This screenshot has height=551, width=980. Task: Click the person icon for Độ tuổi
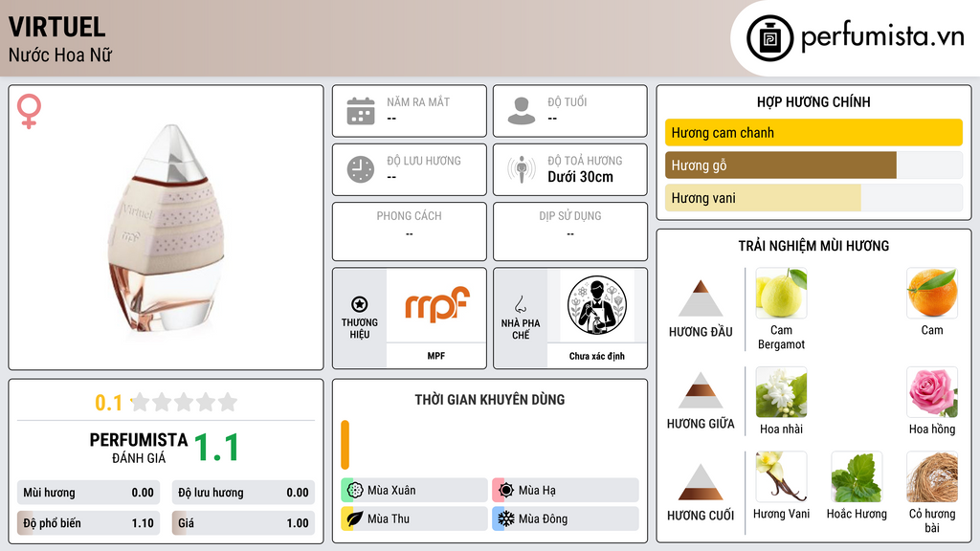pyautogui.click(x=522, y=111)
